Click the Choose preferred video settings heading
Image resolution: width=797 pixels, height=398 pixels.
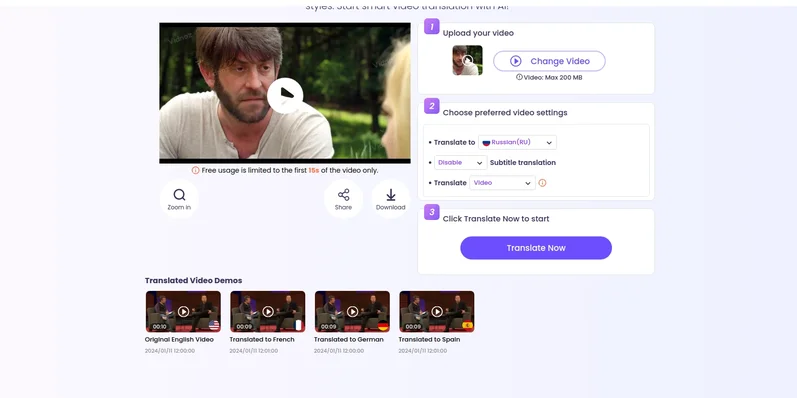tap(505, 113)
